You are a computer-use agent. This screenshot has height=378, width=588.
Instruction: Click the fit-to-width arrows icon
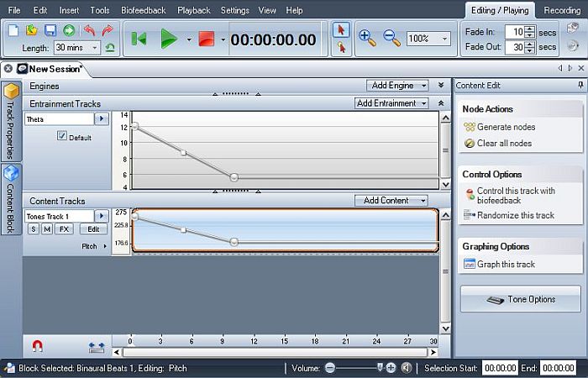click(x=97, y=347)
